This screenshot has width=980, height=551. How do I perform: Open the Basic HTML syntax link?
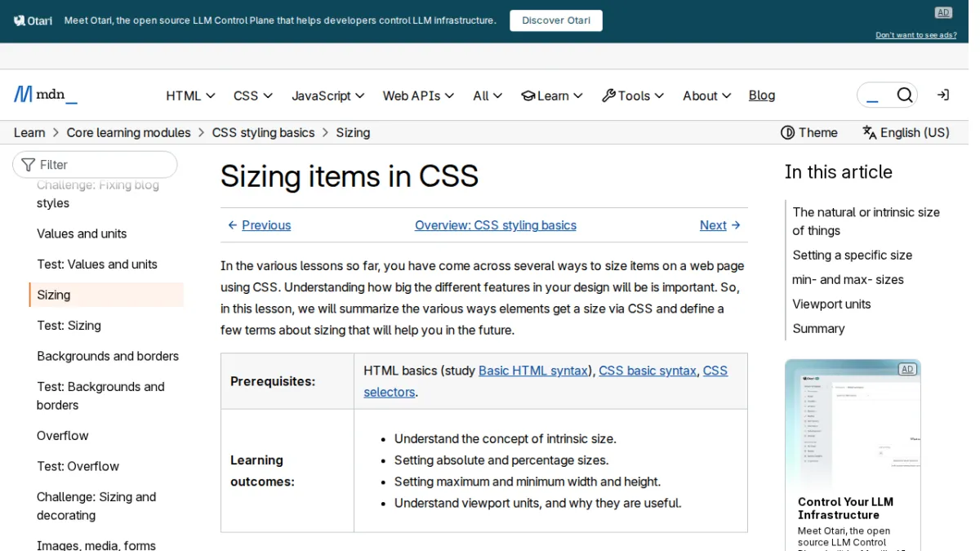pos(533,371)
